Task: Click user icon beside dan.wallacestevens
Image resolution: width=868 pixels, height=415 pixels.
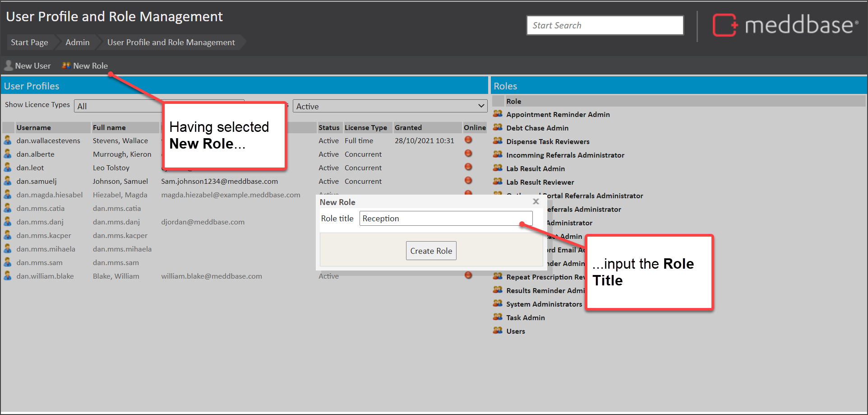Action: click(8, 141)
